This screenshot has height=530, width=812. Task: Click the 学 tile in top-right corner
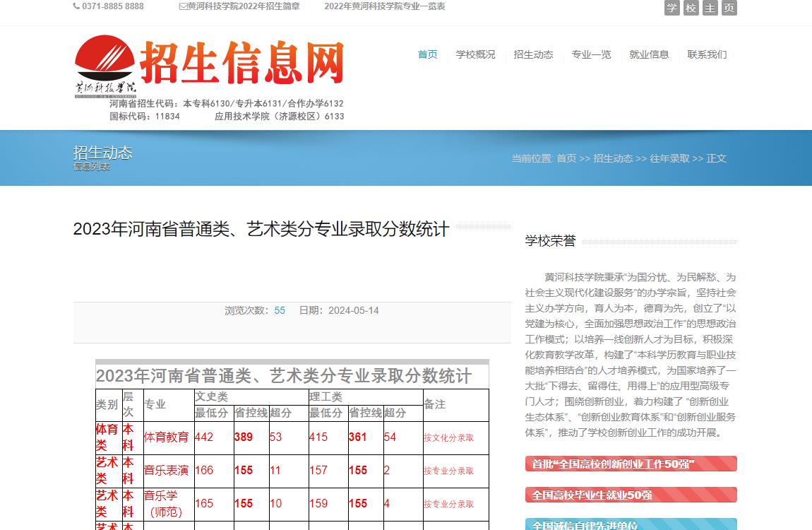tap(672, 8)
